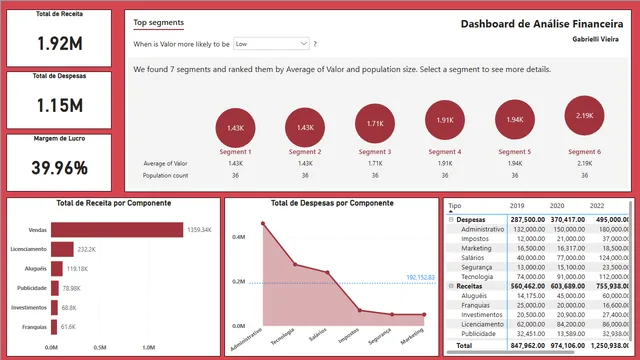Click the 2019 column header

point(517,206)
